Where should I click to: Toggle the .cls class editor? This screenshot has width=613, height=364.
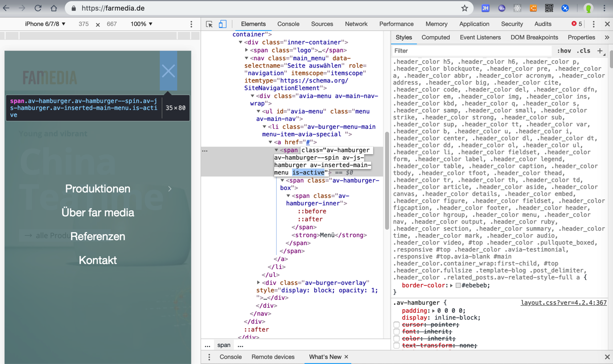(x=584, y=51)
